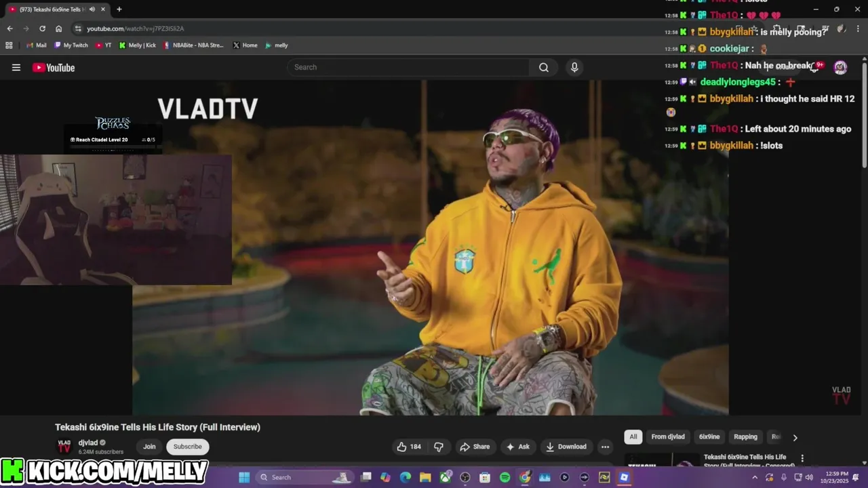Open Spotify from taskbar
Screen dimensions: 868x488
505,477
